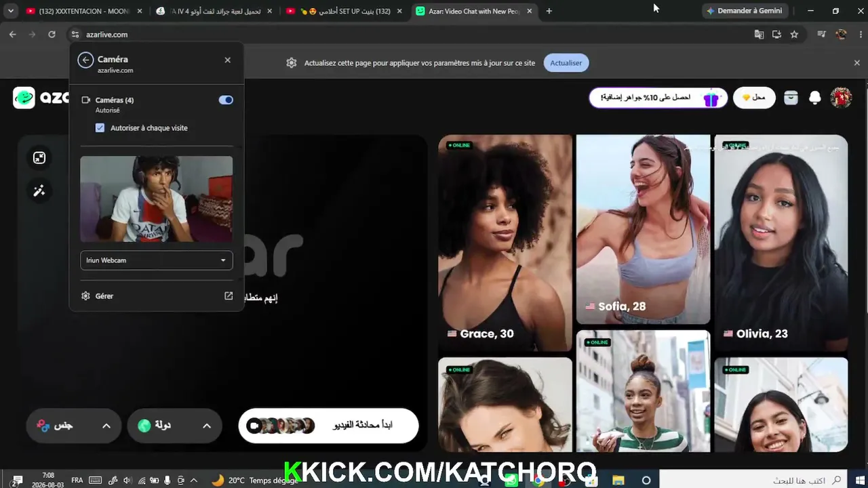The width and height of the screenshot is (868, 488).
Task: Close the Caméra permissions popup
Action: click(x=227, y=60)
